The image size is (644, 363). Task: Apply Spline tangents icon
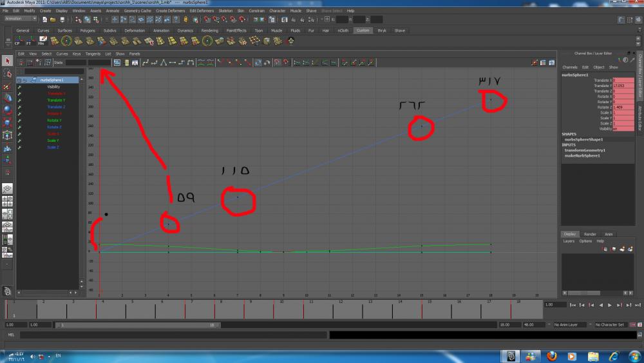[145, 63]
